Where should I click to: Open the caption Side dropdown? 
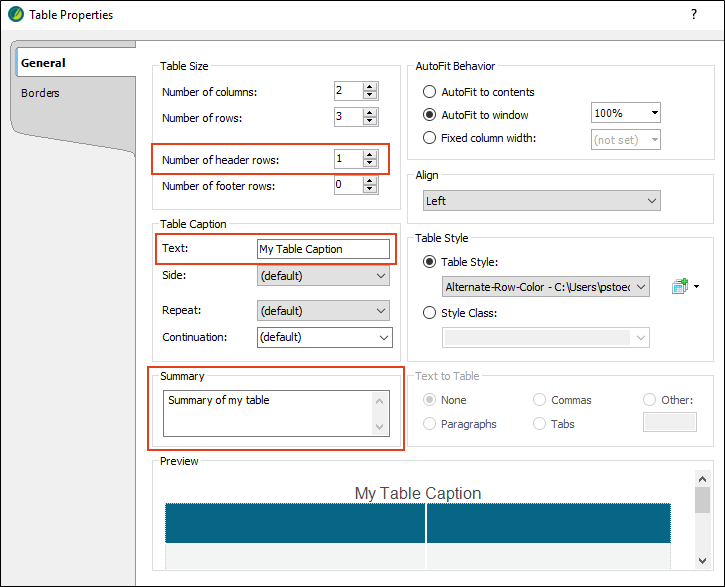(323, 276)
